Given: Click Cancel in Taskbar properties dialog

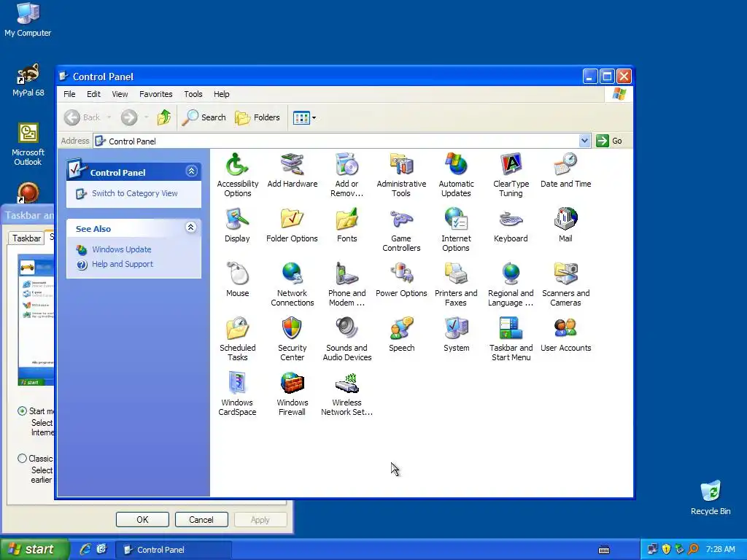Looking at the screenshot, I should click(201, 519).
